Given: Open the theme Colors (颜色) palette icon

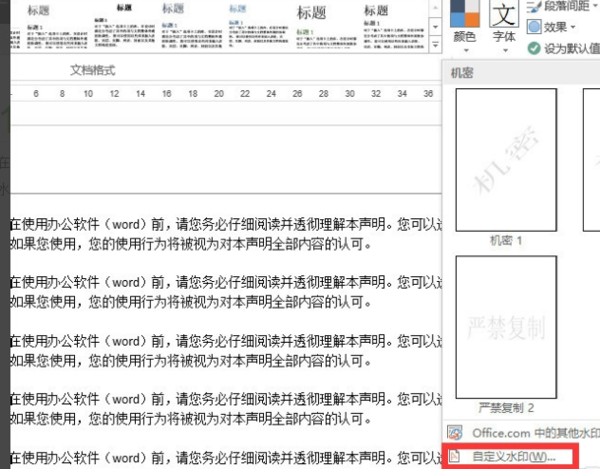Looking at the screenshot, I should tap(464, 13).
